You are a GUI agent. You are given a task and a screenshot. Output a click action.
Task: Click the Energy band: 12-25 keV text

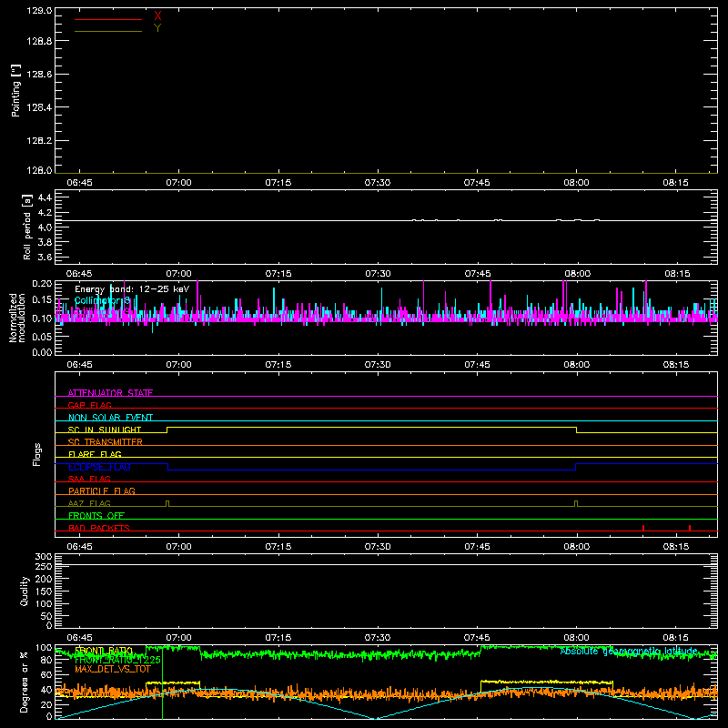(x=132, y=289)
